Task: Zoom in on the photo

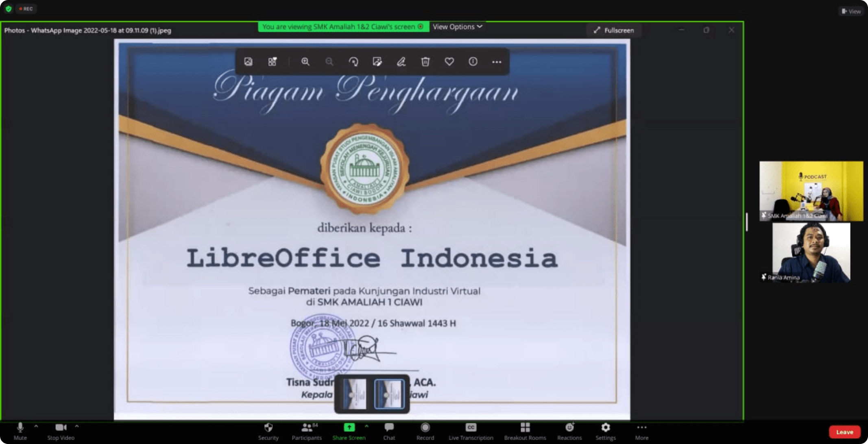Action: coord(305,62)
